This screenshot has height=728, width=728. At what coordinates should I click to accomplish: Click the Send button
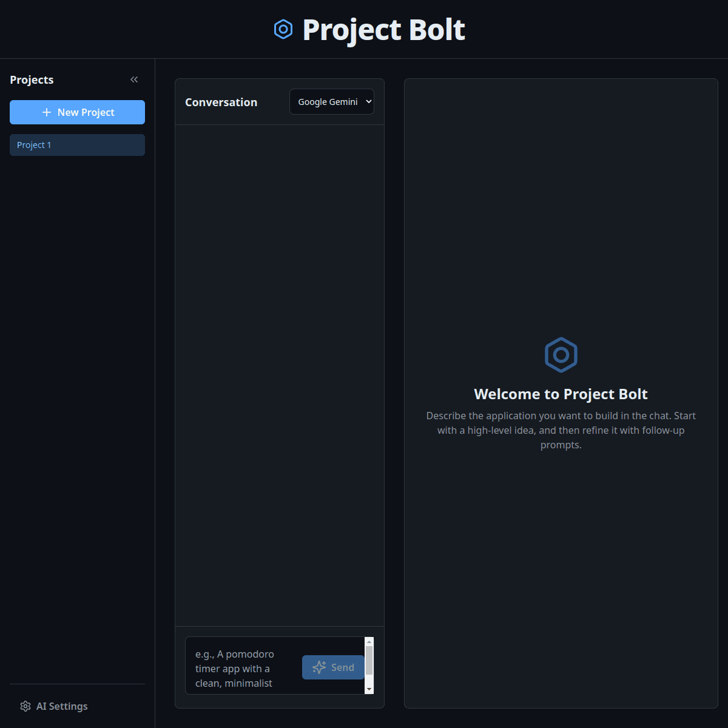point(333,667)
